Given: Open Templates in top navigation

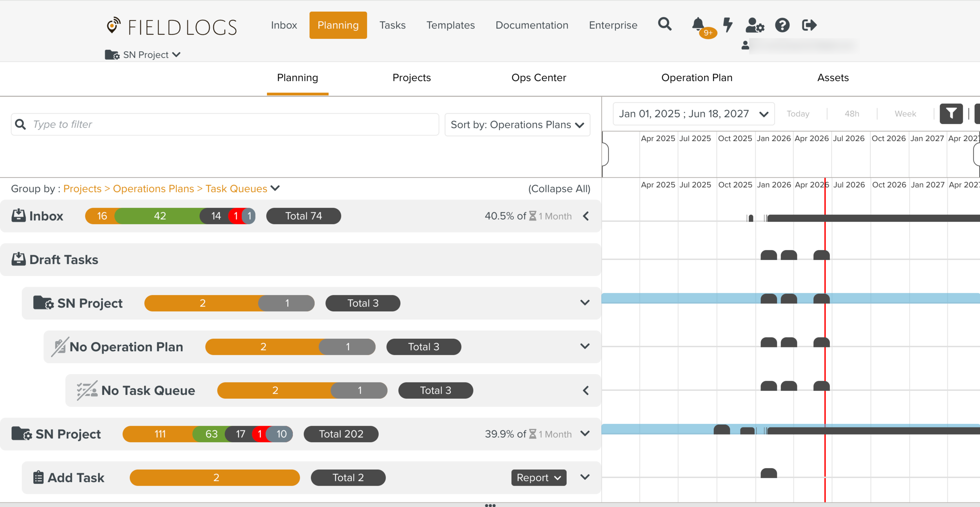Looking at the screenshot, I should (x=450, y=25).
